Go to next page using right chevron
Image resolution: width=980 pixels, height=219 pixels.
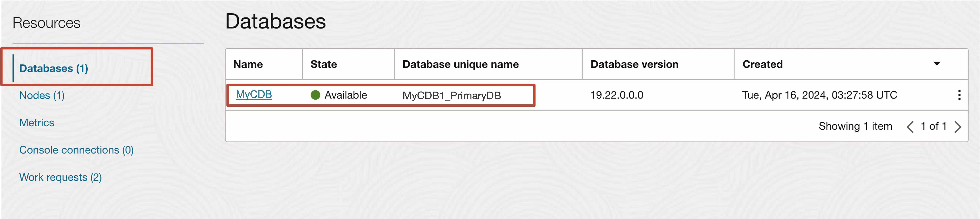[958, 127]
